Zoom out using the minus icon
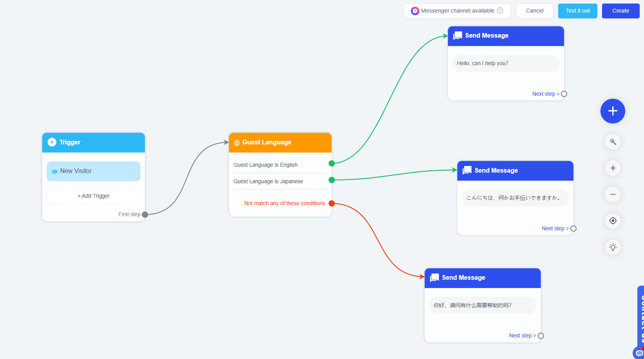This screenshot has height=359, width=644. (613, 195)
